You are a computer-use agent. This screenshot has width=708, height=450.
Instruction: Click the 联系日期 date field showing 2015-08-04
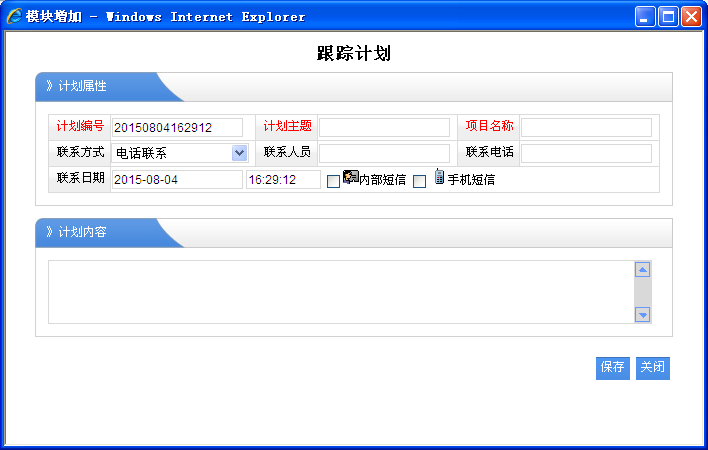coord(177,180)
